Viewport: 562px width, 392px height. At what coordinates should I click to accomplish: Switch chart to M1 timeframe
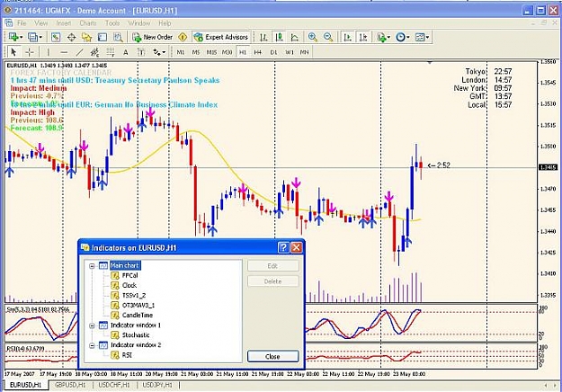(x=180, y=52)
